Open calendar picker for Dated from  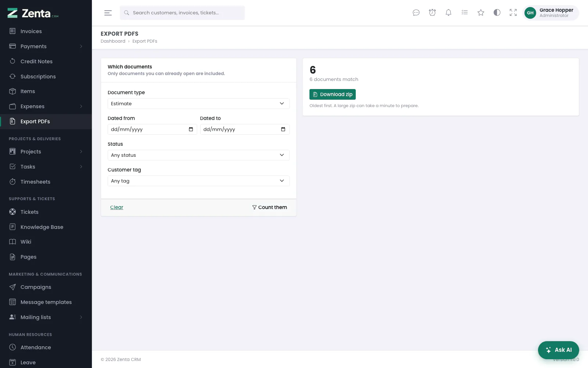tap(191, 129)
